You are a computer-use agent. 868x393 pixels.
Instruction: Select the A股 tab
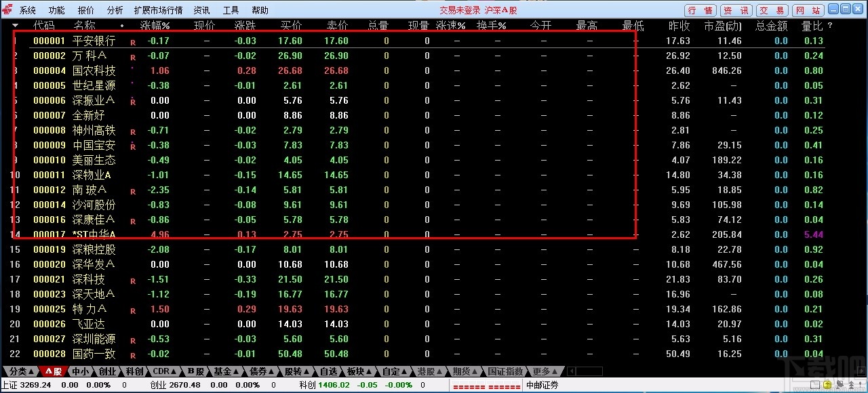point(54,371)
